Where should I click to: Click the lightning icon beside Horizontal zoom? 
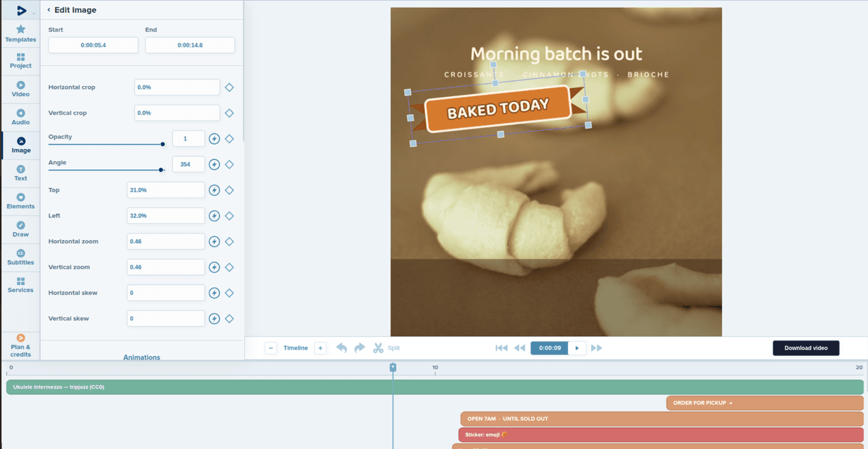tap(214, 241)
